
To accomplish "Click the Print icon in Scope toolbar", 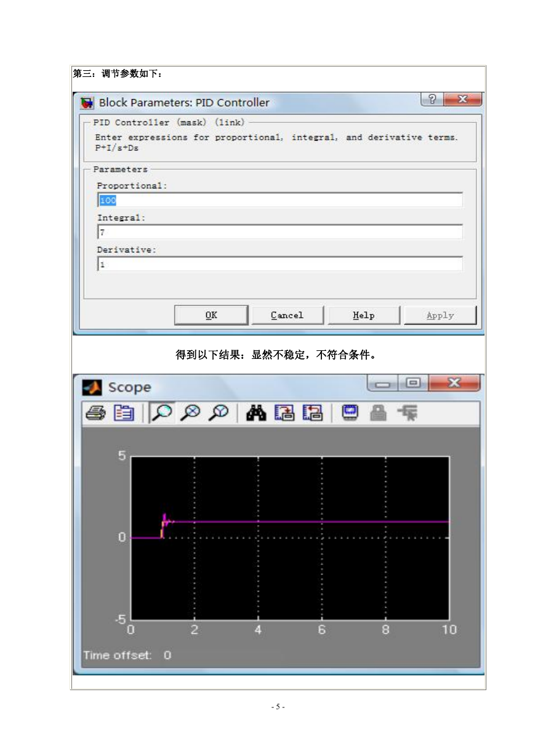I will (x=95, y=413).
